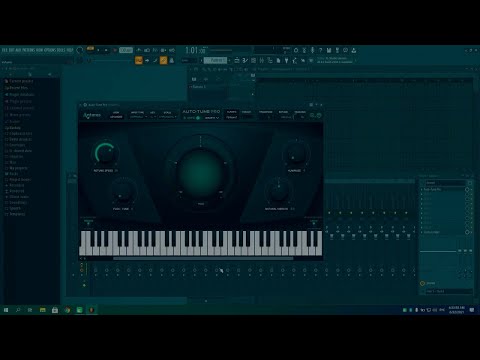Image resolution: width=480 pixels, height=360 pixels.
Task: Open the VIEW menu
Action: pyautogui.click(x=39, y=50)
